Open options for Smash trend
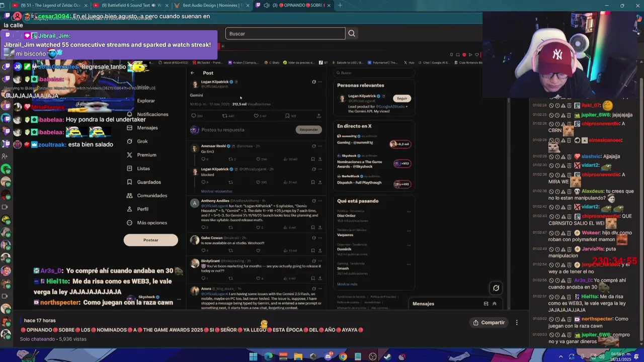The width and height of the screenshot is (644, 362). (x=409, y=264)
